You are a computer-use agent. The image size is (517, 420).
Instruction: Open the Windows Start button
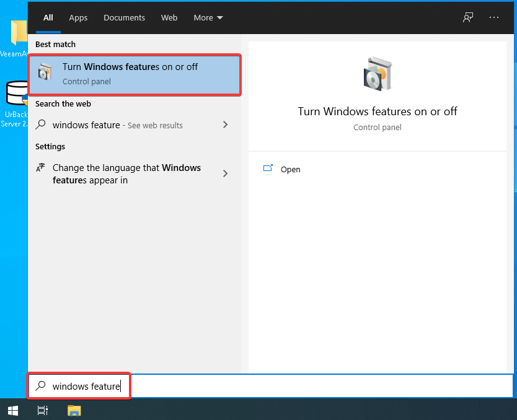tap(13, 411)
